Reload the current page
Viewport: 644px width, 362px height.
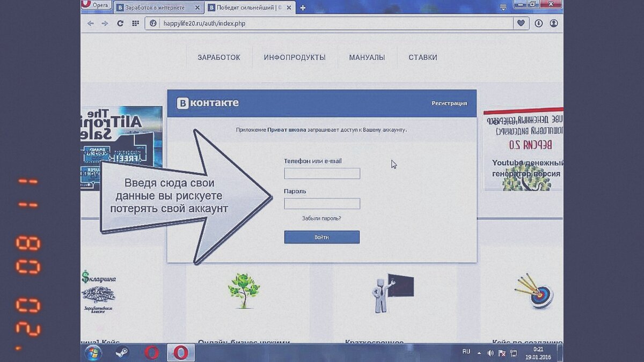pyautogui.click(x=120, y=24)
